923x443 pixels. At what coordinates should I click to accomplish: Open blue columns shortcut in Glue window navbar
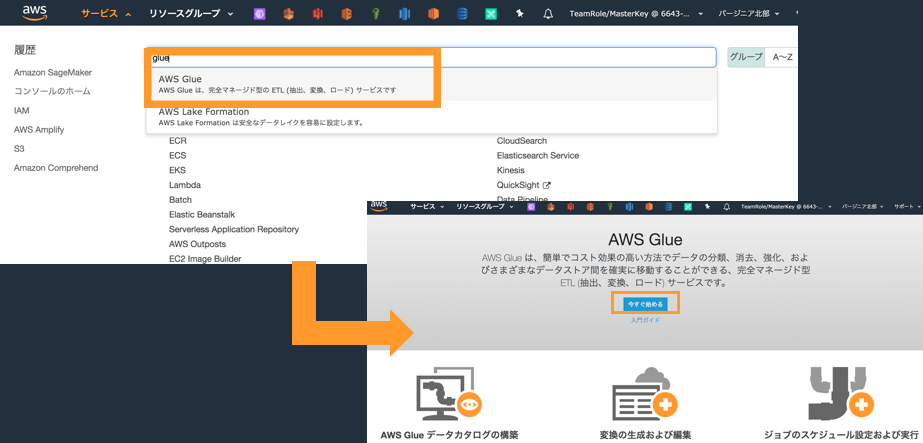pyautogui.click(x=629, y=206)
